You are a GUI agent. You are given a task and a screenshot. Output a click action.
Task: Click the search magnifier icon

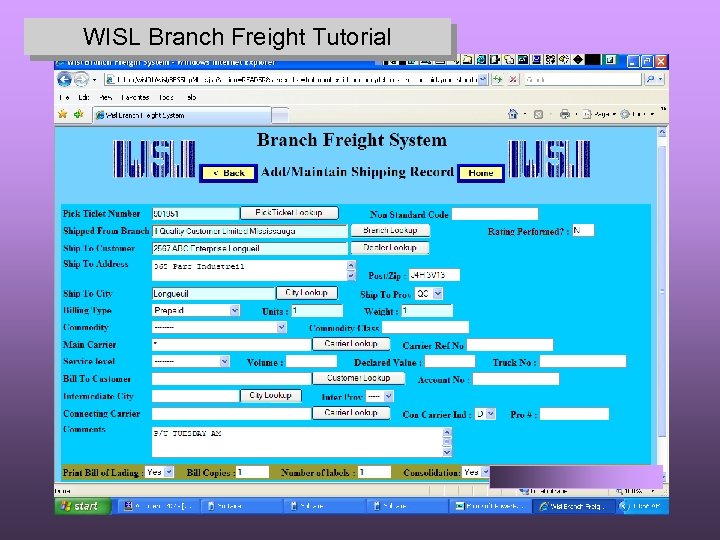pyautogui.click(x=650, y=79)
